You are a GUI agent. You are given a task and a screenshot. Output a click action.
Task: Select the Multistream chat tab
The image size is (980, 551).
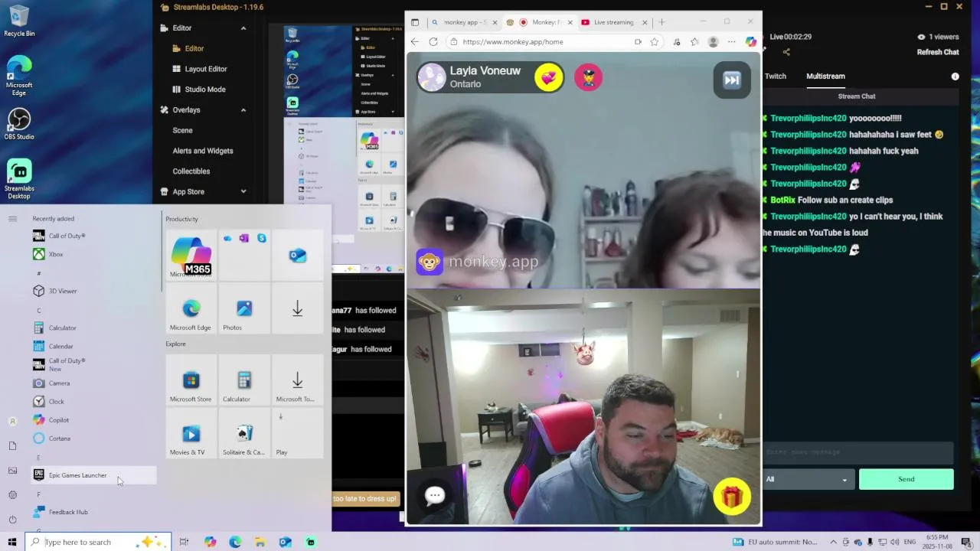click(825, 76)
